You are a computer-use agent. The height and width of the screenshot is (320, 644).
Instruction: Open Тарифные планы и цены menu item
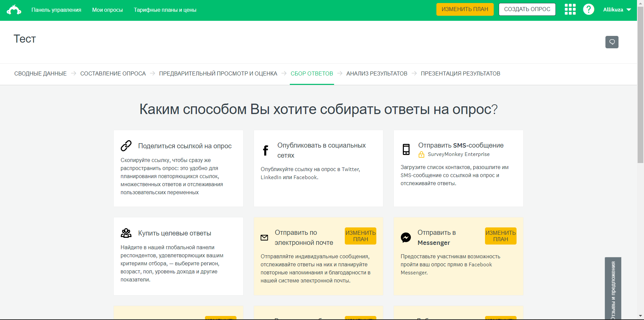[165, 10]
